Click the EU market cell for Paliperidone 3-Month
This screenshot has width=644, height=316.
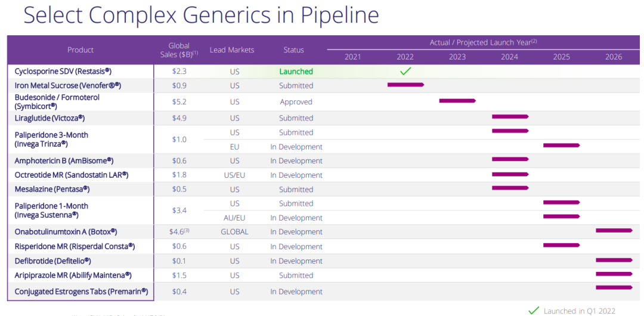pos(234,147)
